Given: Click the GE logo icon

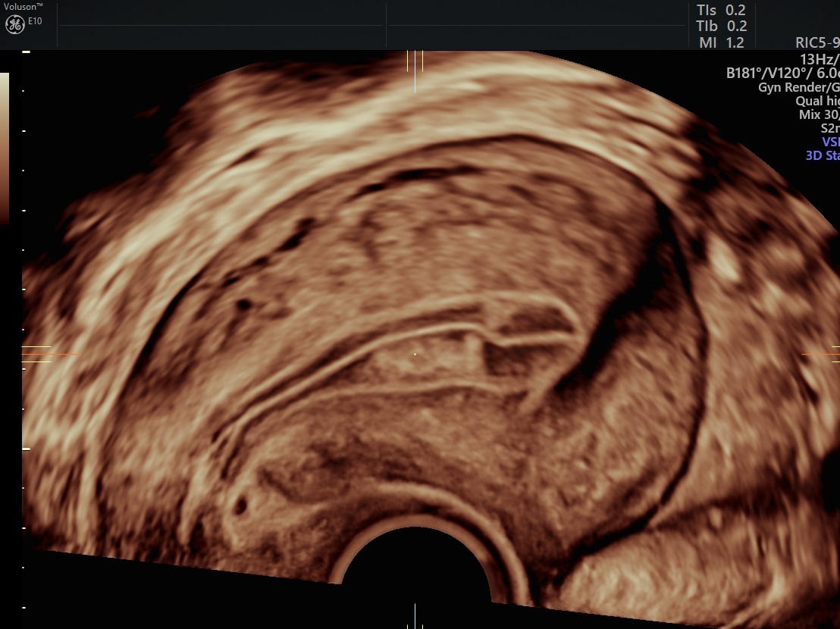Looking at the screenshot, I should pos(17,23).
